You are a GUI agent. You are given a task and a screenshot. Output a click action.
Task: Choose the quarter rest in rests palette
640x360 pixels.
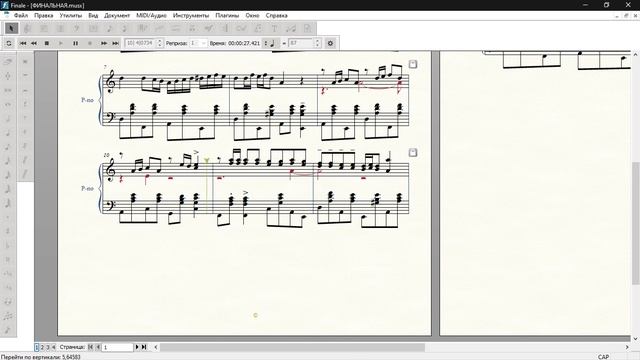coord(25,104)
